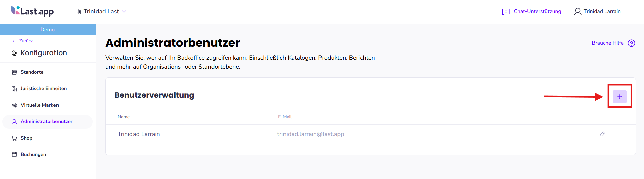Click the Zurück back chevron
The image size is (644, 179).
point(13,41)
